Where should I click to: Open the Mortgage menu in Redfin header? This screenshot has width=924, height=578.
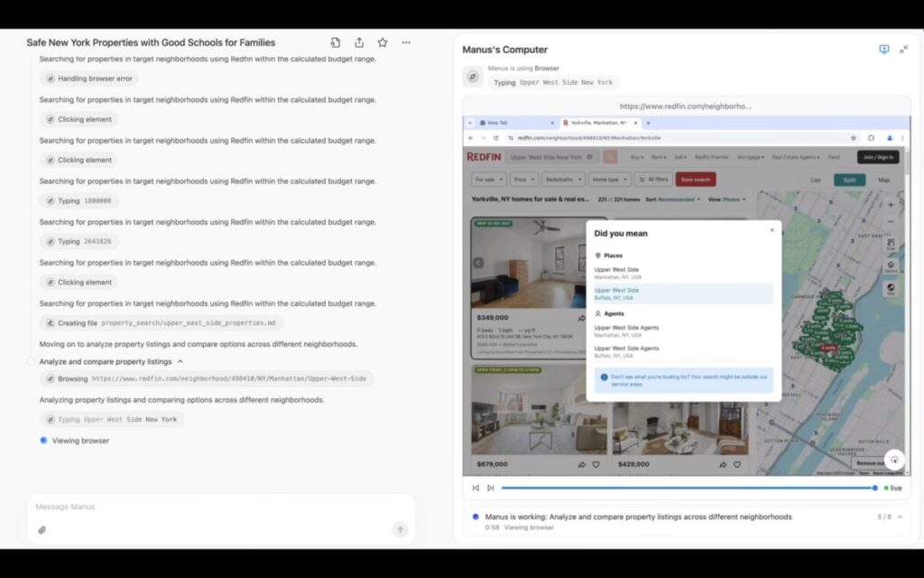[x=750, y=157]
